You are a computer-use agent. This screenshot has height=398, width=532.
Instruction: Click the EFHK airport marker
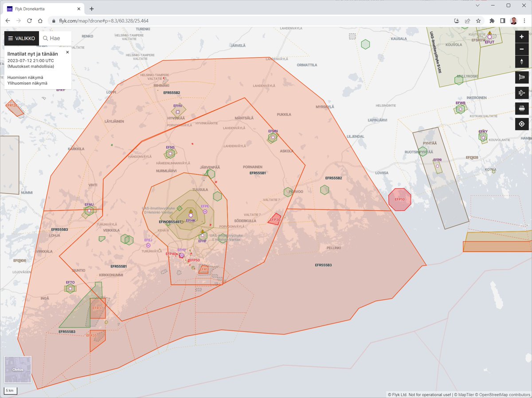[191, 215]
